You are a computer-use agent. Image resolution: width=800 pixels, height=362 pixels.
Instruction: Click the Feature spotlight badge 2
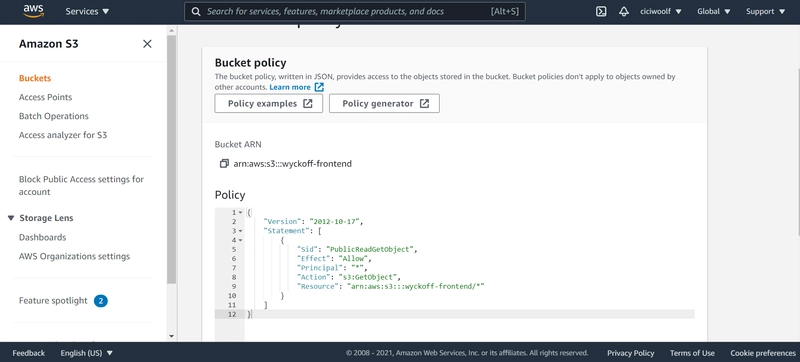[101, 301]
